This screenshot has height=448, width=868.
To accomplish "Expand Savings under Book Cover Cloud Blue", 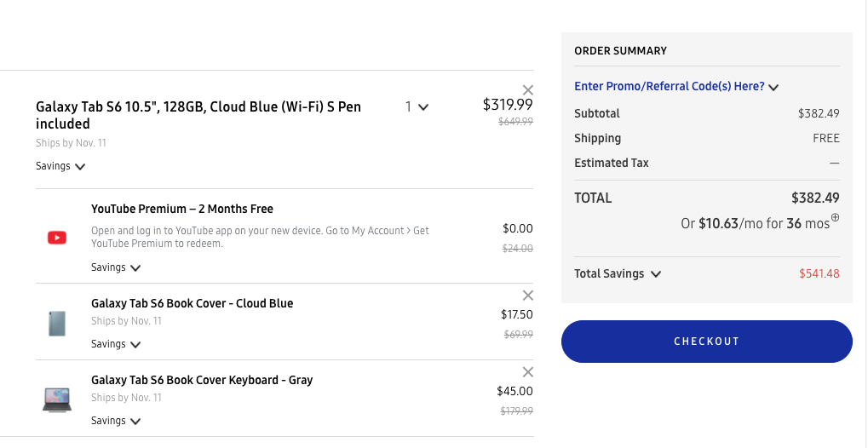I will pyautogui.click(x=116, y=344).
